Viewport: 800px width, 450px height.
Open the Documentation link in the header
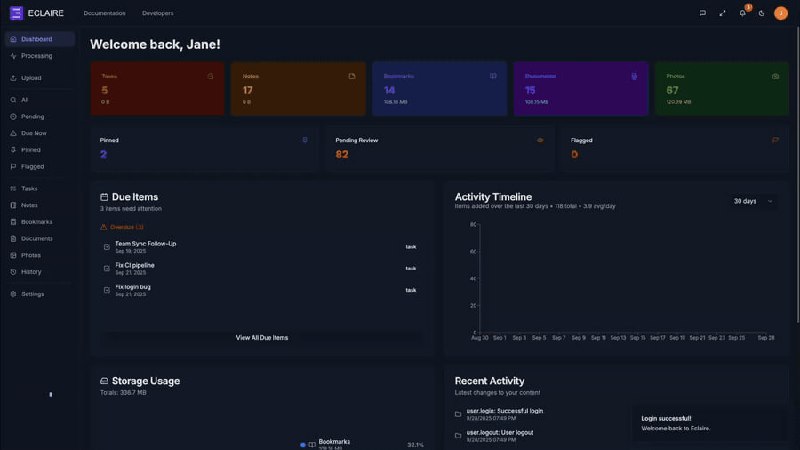point(105,13)
